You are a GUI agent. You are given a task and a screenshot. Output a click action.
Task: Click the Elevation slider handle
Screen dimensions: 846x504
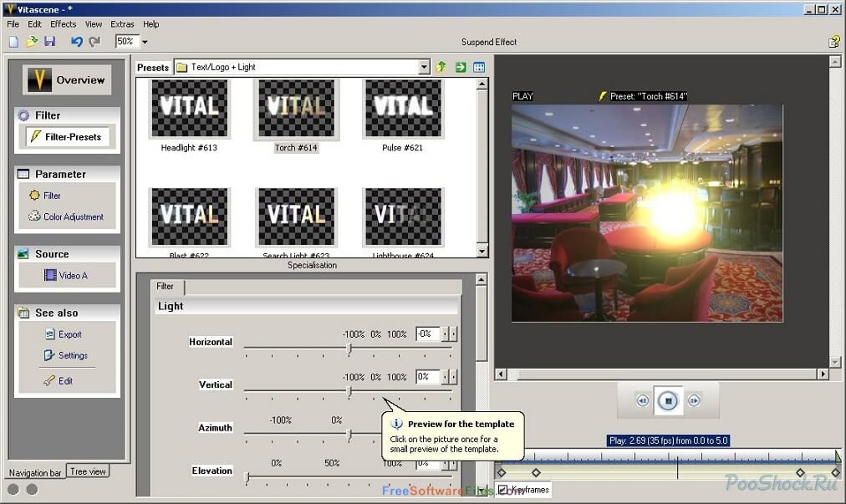(x=247, y=477)
